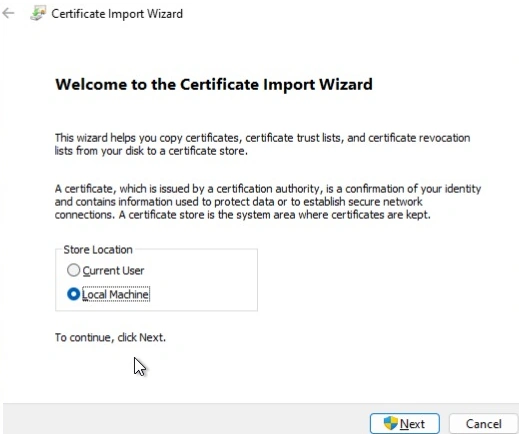Screen dimensions: 519x434
Task: Click the Current User label text
Action: pos(113,270)
